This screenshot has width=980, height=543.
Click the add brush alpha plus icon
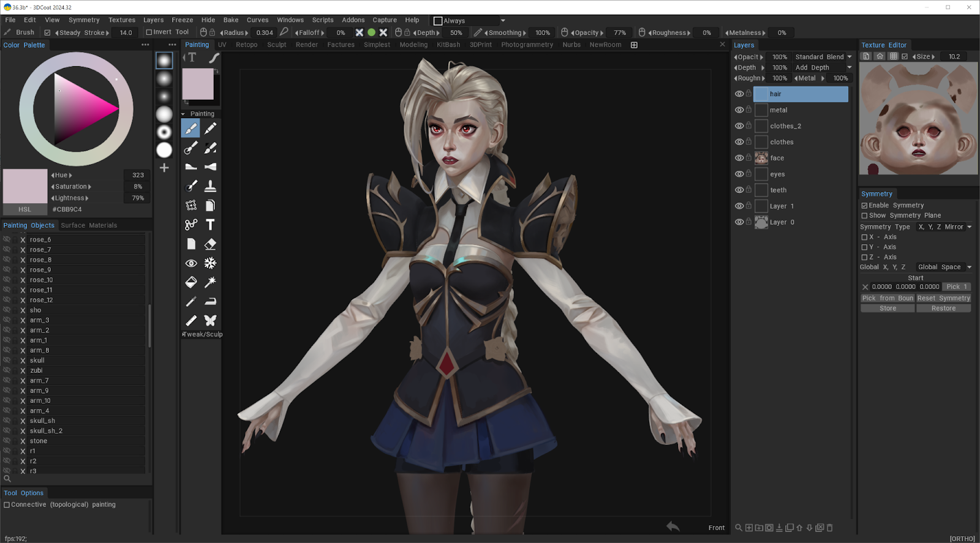pyautogui.click(x=164, y=168)
